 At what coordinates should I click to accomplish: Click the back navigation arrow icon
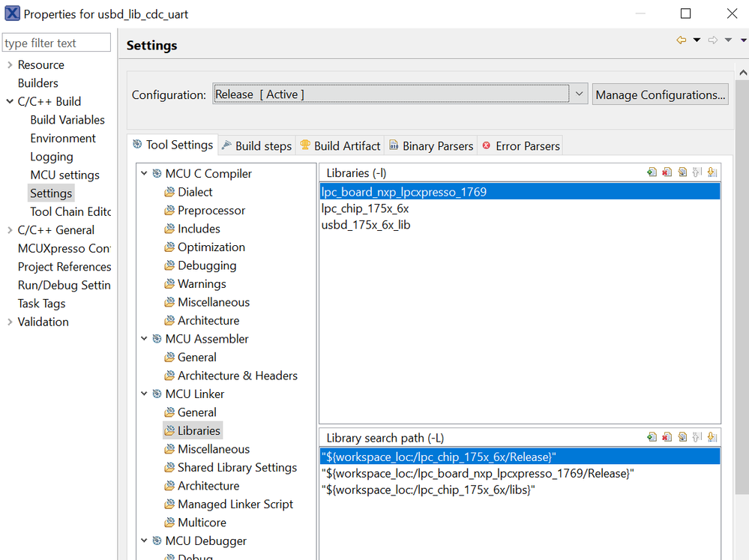pos(681,40)
